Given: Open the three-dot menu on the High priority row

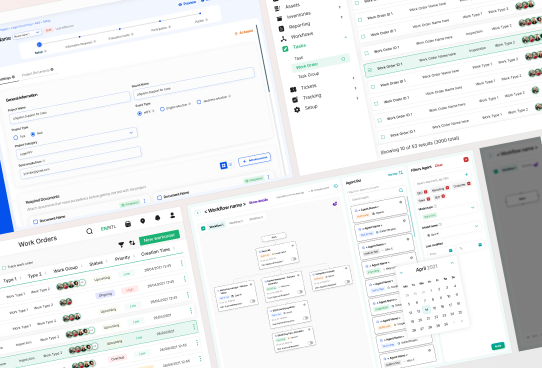Looking at the screenshot, I should tap(185, 279).
